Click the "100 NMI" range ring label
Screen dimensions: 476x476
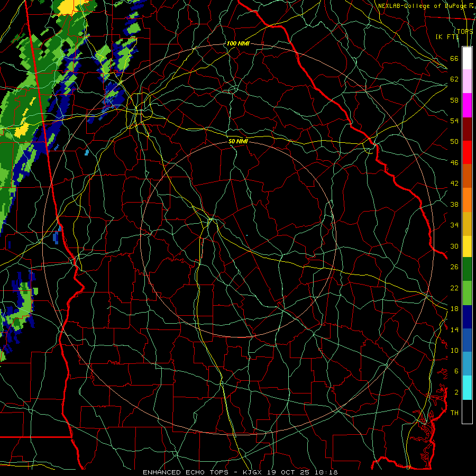click(238, 43)
